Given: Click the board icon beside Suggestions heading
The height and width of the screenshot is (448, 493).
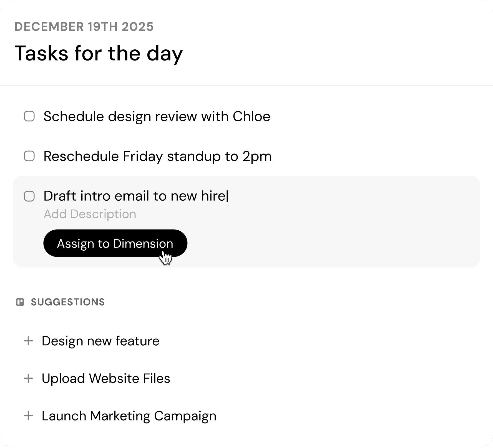Looking at the screenshot, I should (x=20, y=302).
